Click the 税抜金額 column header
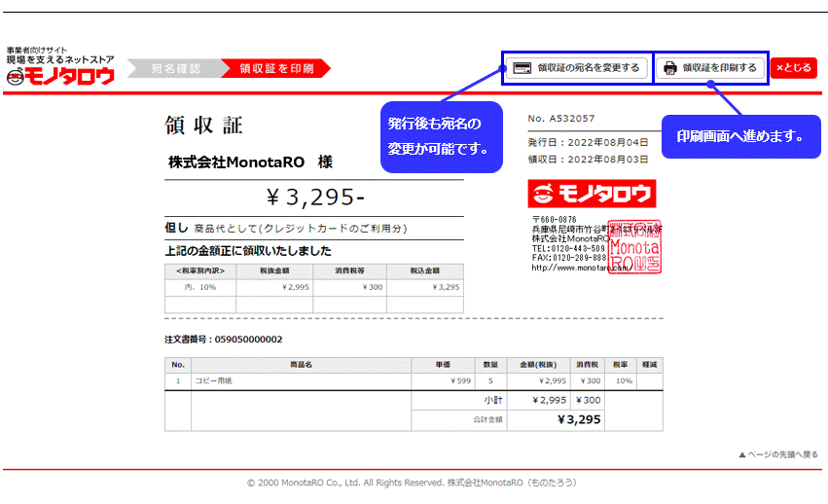 click(274, 271)
